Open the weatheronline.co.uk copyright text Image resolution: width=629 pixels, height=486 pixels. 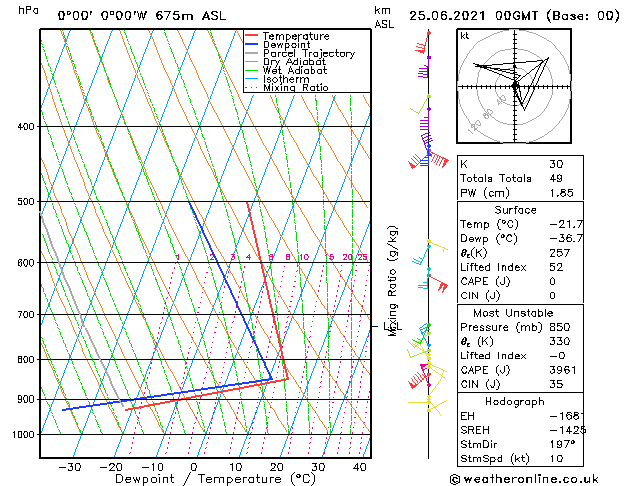[x=524, y=479]
